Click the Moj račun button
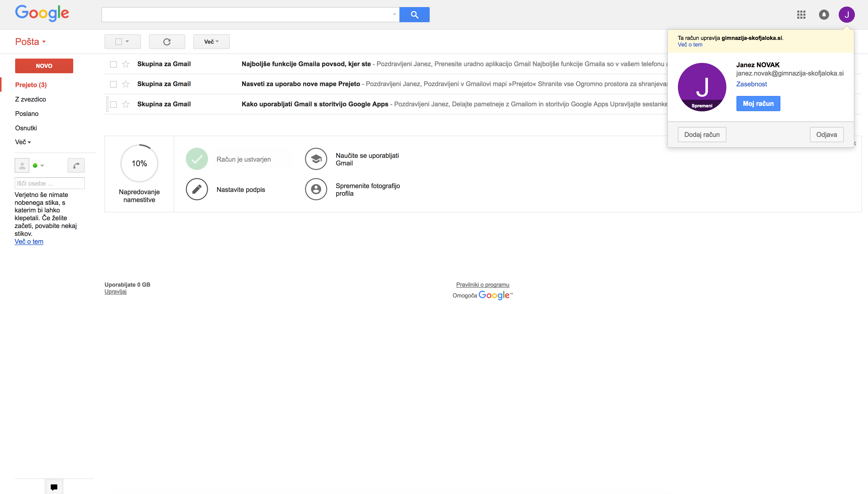Image resolution: width=868 pixels, height=494 pixels. [x=758, y=104]
